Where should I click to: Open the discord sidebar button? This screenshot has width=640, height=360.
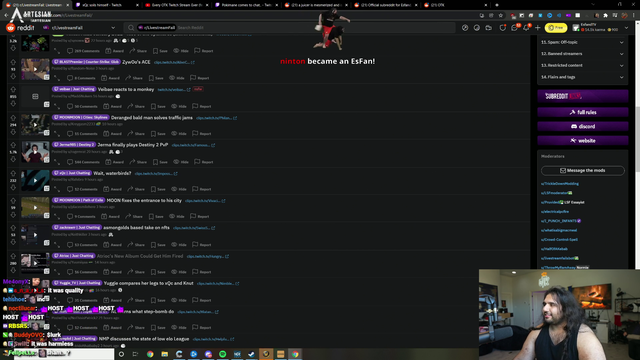(582, 127)
